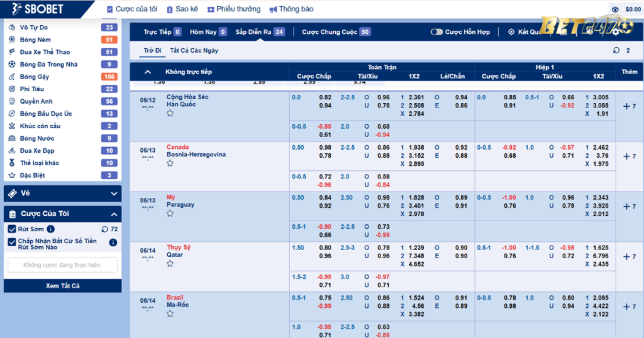Click refresh icon next to 72
This screenshot has width=644, height=338.
point(105,229)
